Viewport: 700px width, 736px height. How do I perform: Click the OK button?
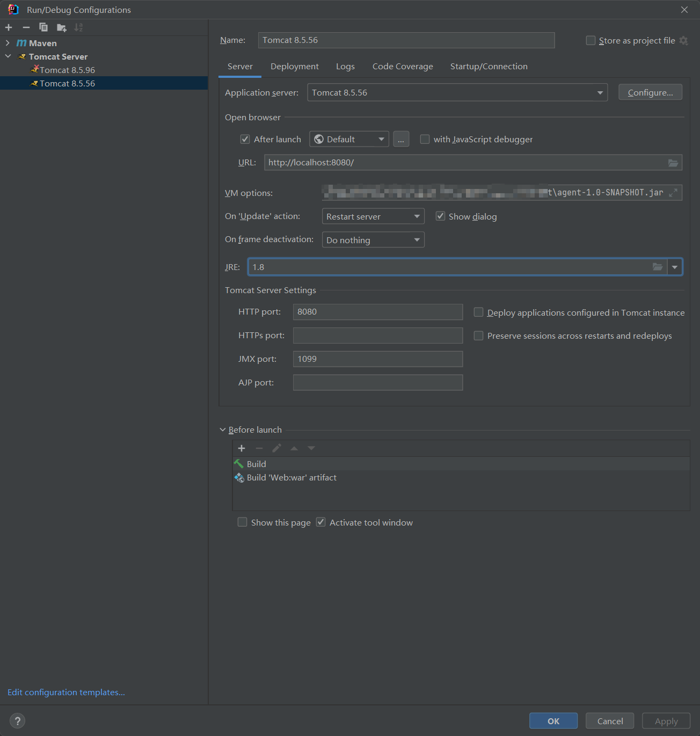(x=553, y=721)
